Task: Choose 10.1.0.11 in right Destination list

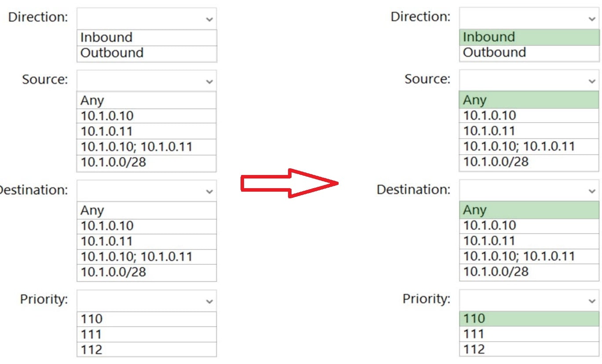Action: [529, 241]
